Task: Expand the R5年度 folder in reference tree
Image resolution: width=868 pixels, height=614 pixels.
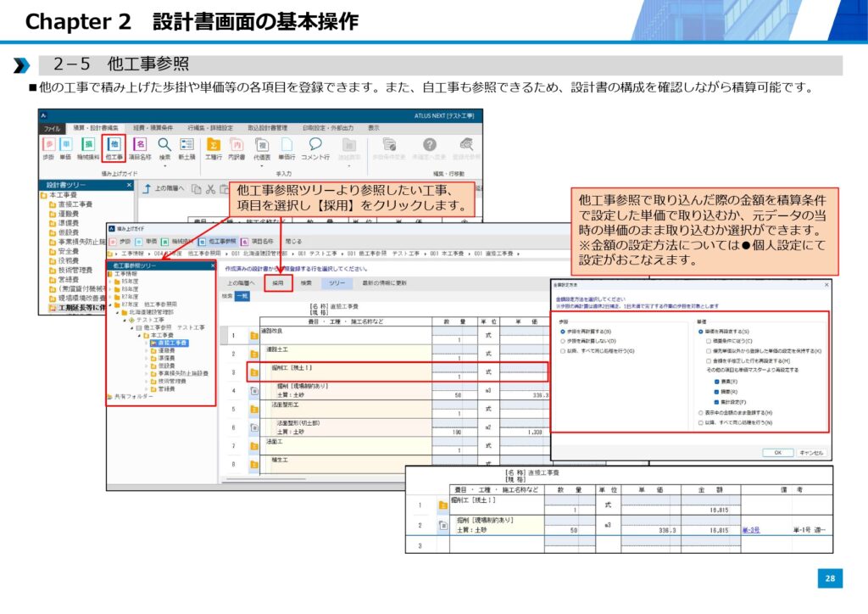Action: tap(111, 282)
